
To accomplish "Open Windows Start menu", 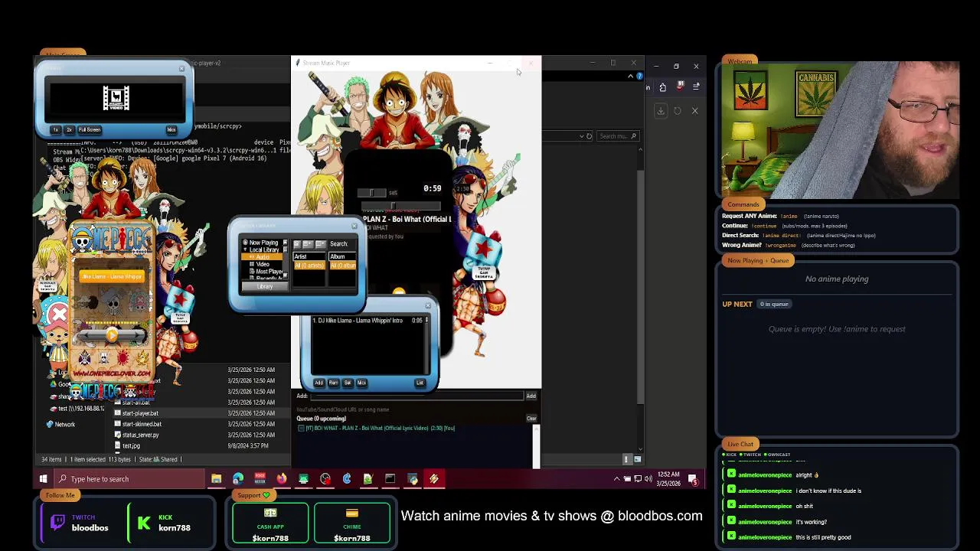I will click(x=44, y=479).
